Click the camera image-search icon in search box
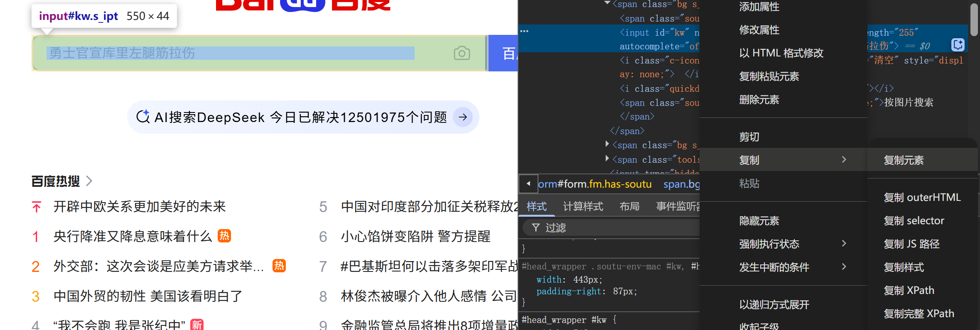This screenshot has width=980, height=330. [x=462, y=53]
